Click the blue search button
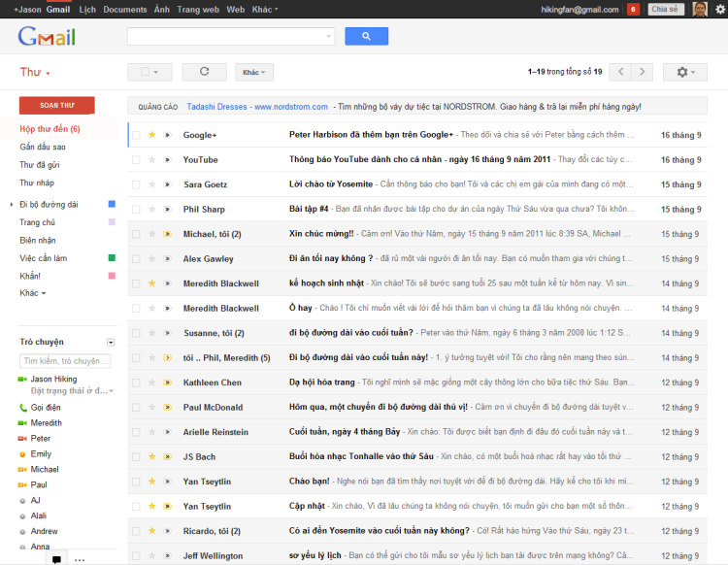 click(366, 36)
